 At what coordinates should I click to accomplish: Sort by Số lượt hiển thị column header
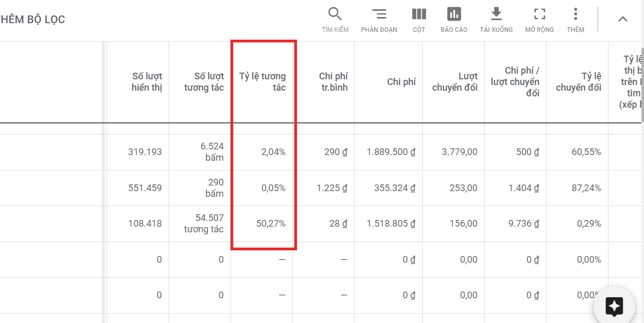[147, 82]
